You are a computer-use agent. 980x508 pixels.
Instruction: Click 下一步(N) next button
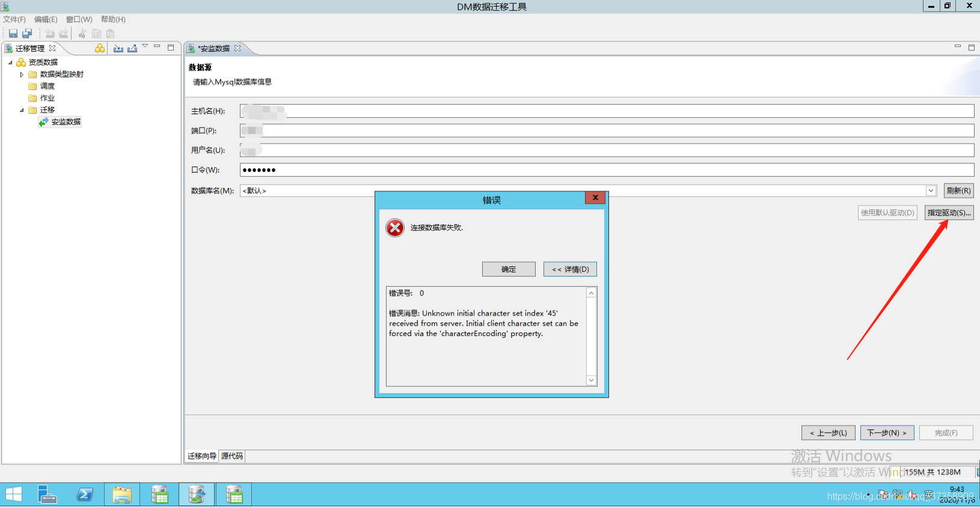pos(887,433)
